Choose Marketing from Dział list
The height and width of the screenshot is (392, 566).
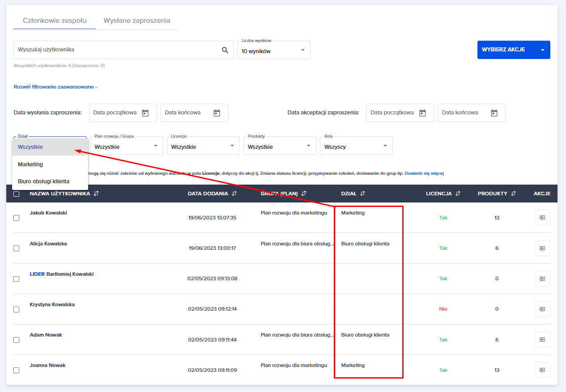(30, 164)
